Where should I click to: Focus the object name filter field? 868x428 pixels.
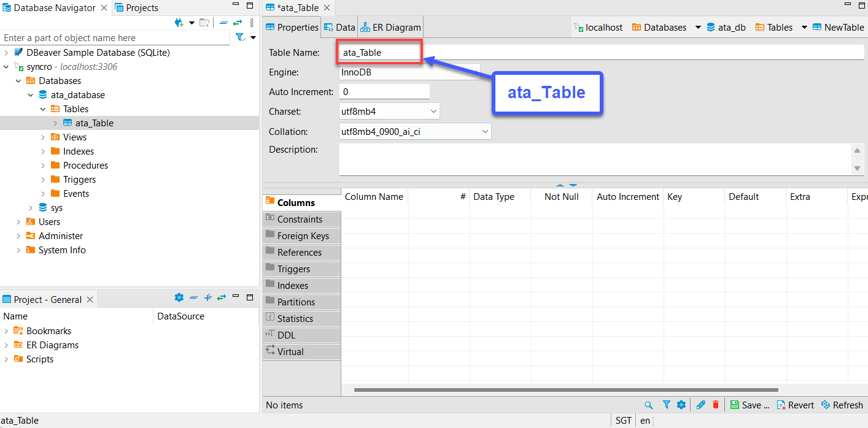point(115,38)
